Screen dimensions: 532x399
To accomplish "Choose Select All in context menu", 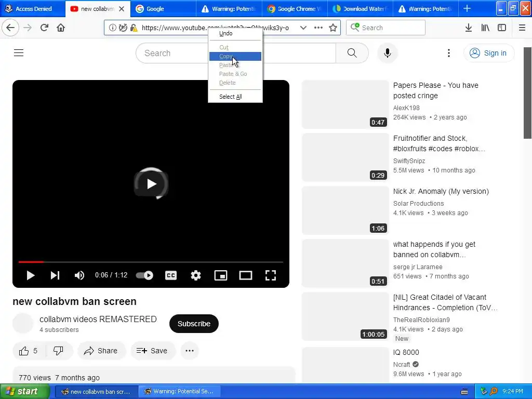I will pos(235,97).
